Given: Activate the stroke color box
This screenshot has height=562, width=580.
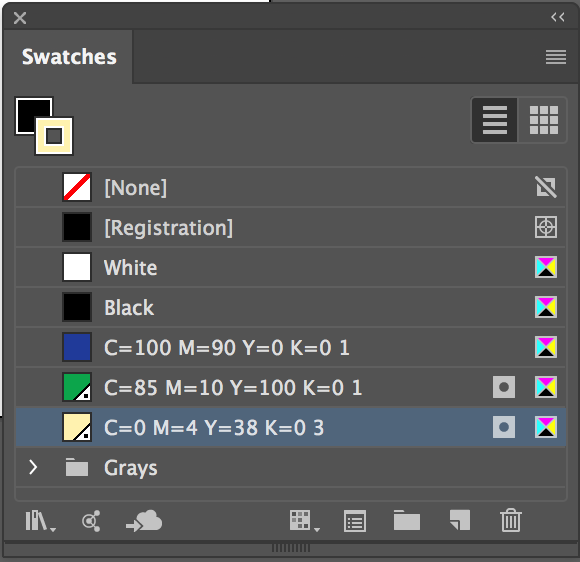Looking at the screenshot, I should click(54, 136).
